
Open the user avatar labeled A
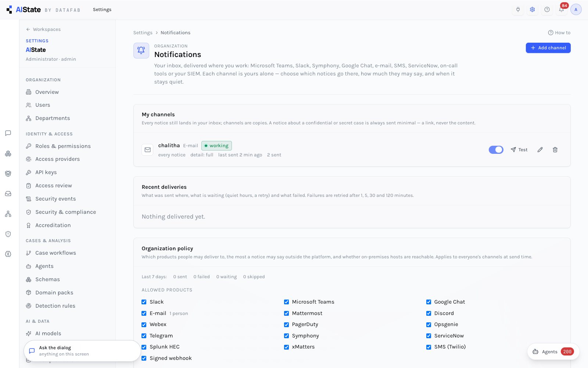pyautogui.click(x=576, y=10)
